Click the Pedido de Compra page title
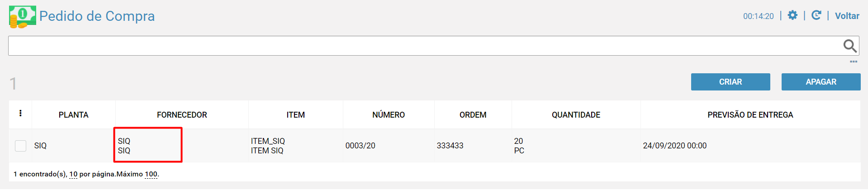Screen dimensions: 868x190 pyautogui.click(x=97, y=16)
